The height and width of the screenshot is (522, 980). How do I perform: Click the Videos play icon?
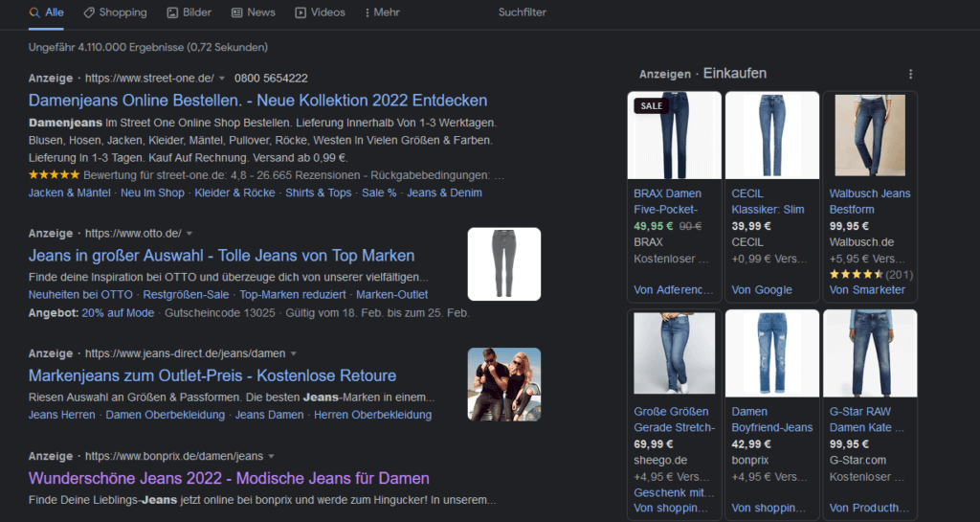click(x=301, y=12)
